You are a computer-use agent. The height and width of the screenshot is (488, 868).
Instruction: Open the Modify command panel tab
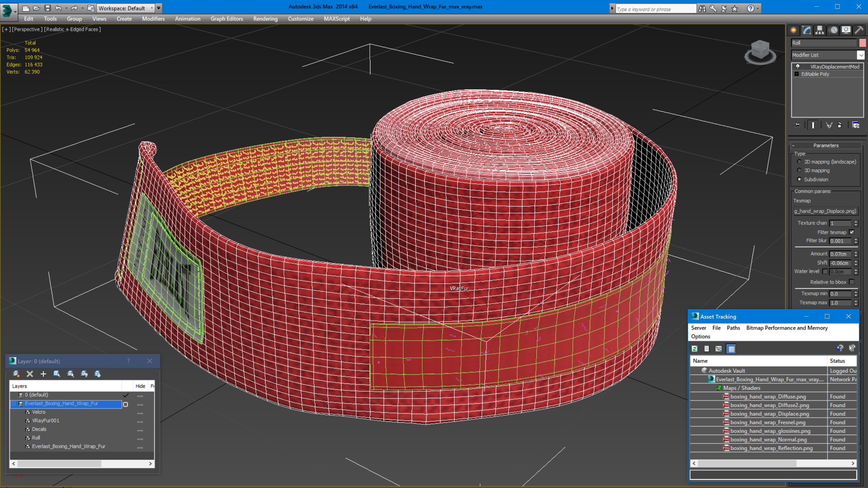[x=807, y=30]
